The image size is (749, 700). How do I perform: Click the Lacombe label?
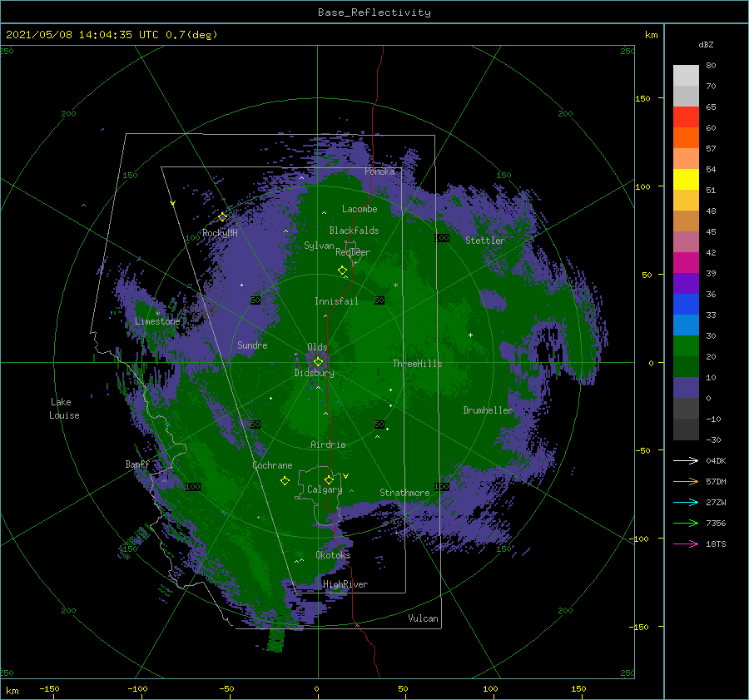click(x=360, y=209)
